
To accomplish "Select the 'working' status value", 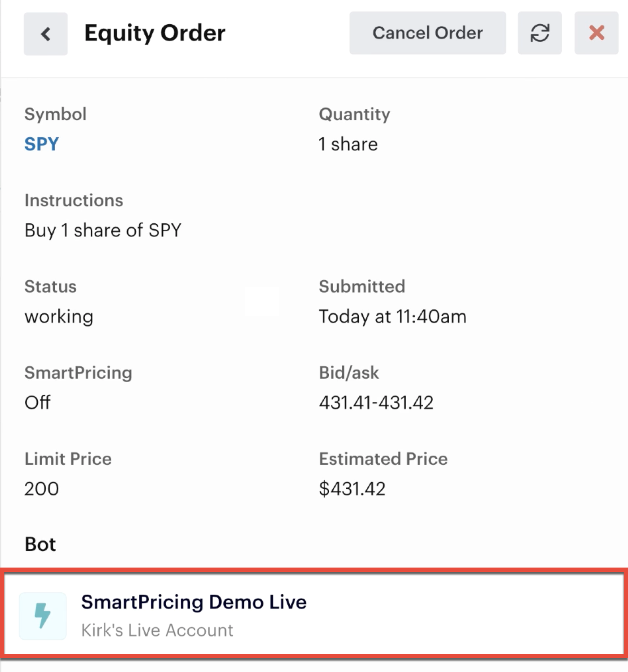I will tap(59, 317).
